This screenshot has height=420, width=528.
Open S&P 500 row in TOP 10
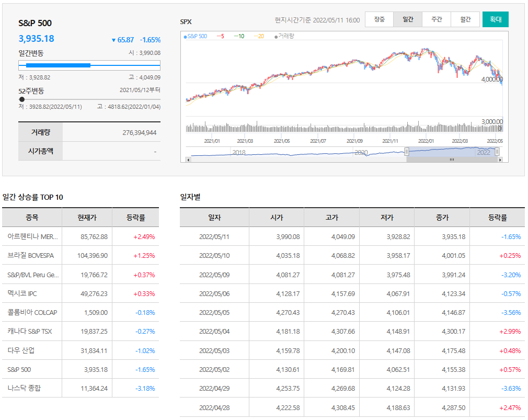(x=81, y=369)
